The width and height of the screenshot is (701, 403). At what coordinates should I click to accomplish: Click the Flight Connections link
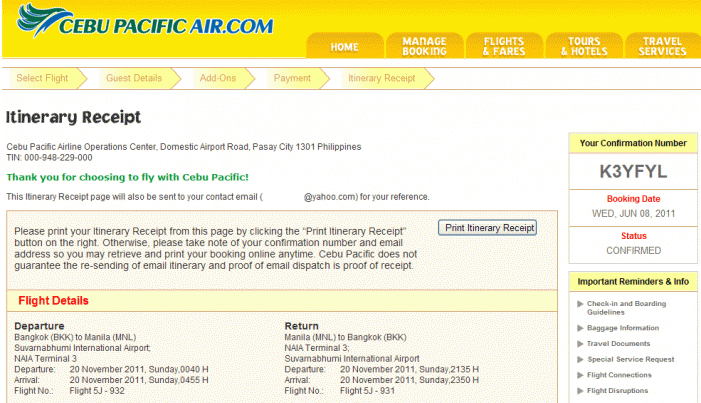pos(620,375)
